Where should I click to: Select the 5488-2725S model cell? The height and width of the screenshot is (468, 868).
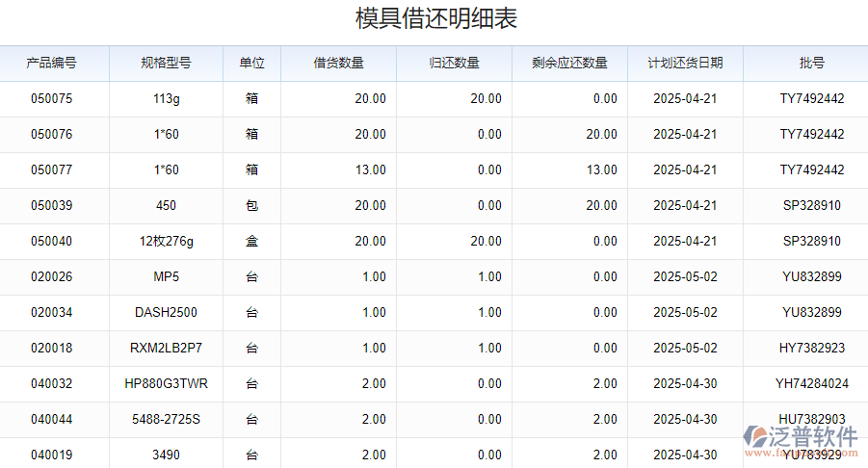click(166, 420)
